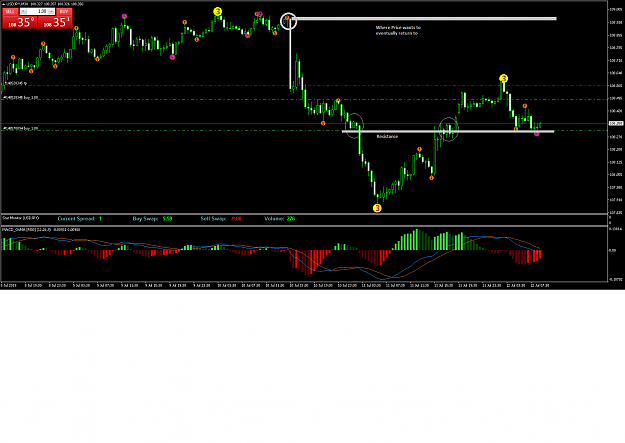
Task: Click the Star Monitor indicator label
Action: click(21, 218)
